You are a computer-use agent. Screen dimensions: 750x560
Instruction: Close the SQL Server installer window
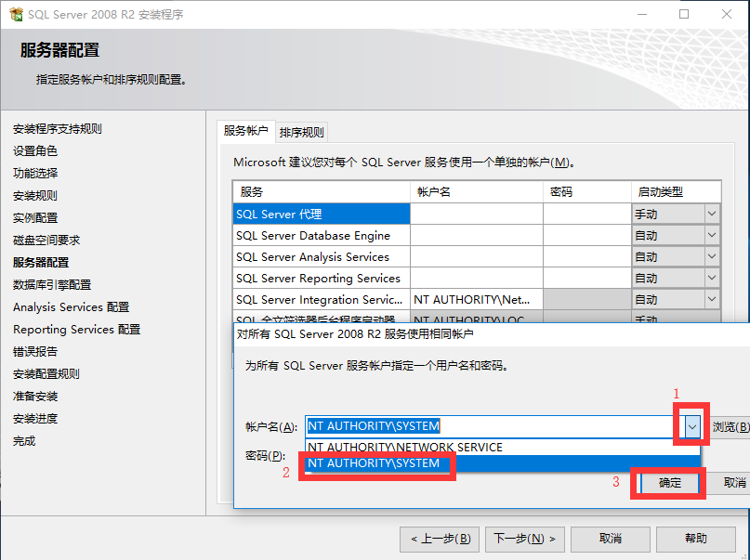point(727,14)
